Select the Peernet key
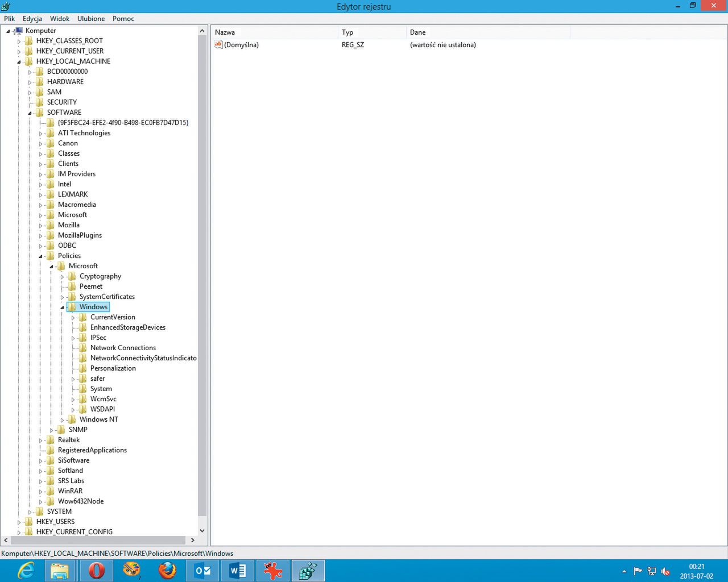The height and width of the screenshot is (582, 728). coord(91,286)
